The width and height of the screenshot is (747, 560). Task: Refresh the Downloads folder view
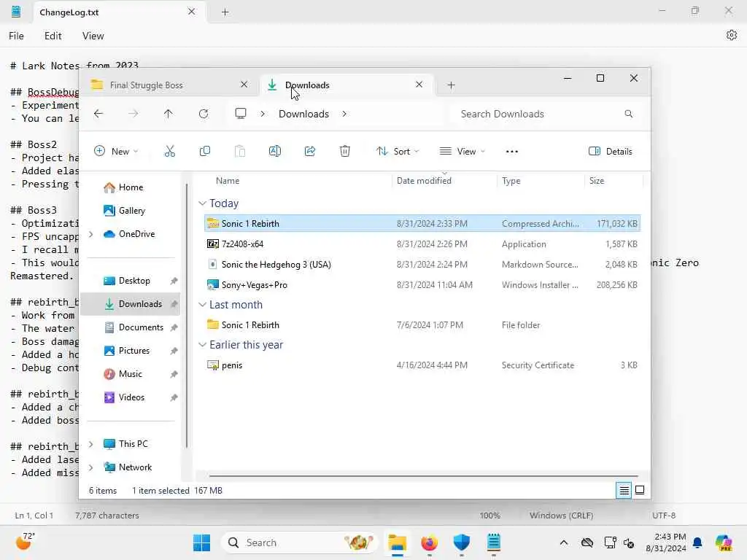pos(204,114)
